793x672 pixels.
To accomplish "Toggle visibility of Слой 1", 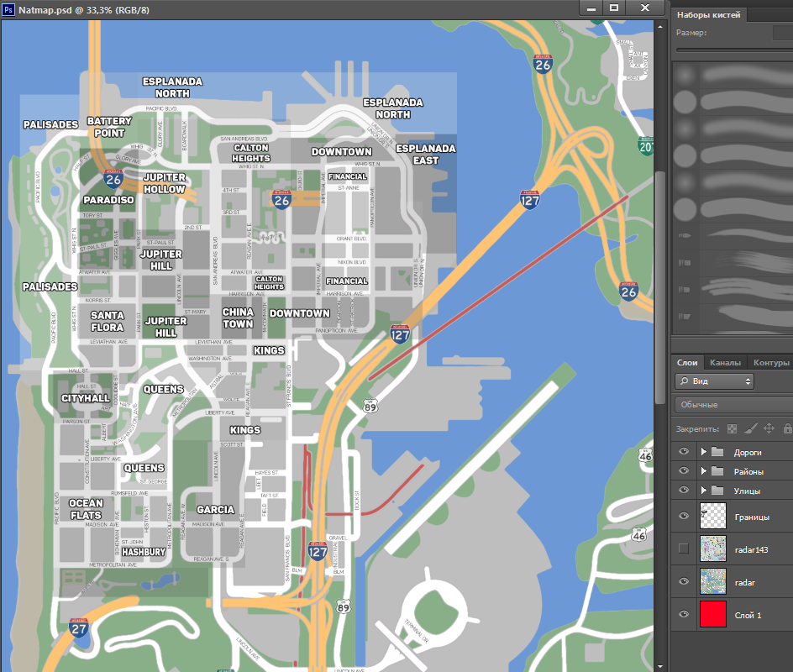I will (684, 614).
